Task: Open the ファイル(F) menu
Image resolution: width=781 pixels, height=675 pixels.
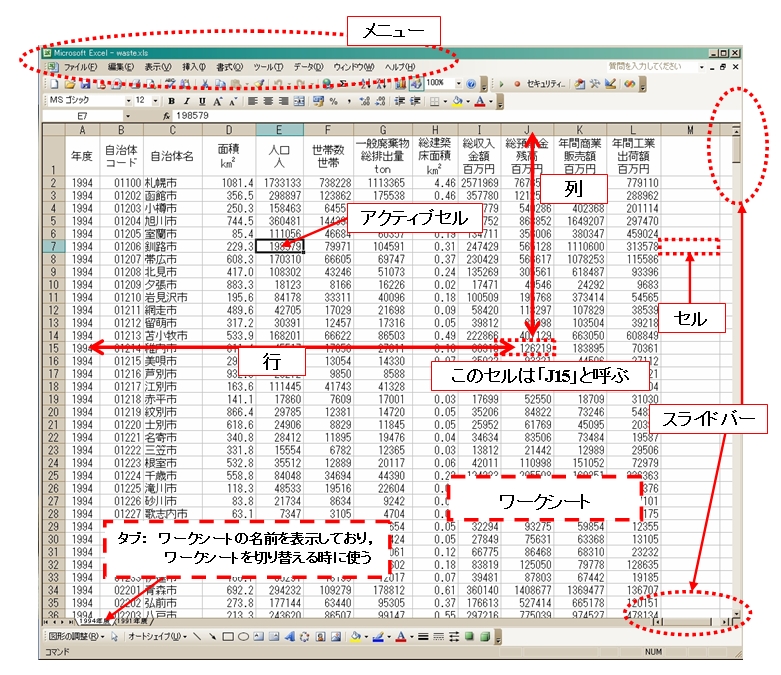Action: click(x=80, y=67)
